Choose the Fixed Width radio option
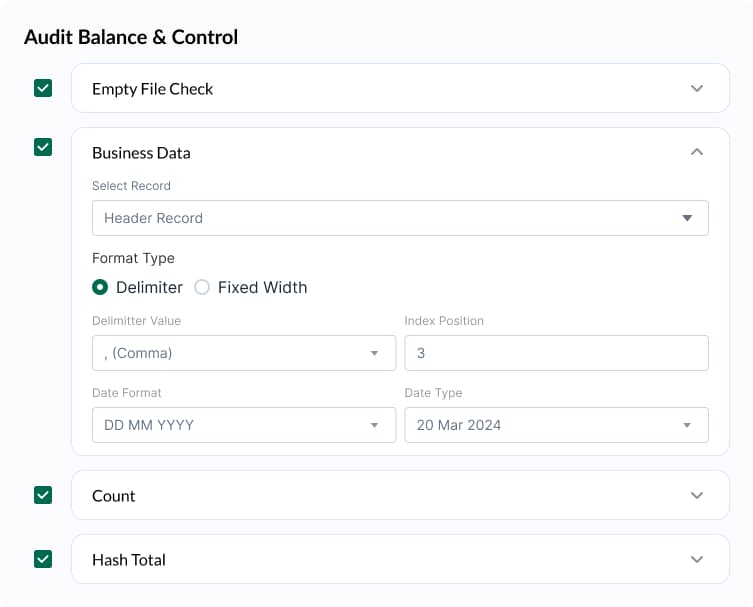The height and width of the screenshot is (607, 753). point(202,287)
